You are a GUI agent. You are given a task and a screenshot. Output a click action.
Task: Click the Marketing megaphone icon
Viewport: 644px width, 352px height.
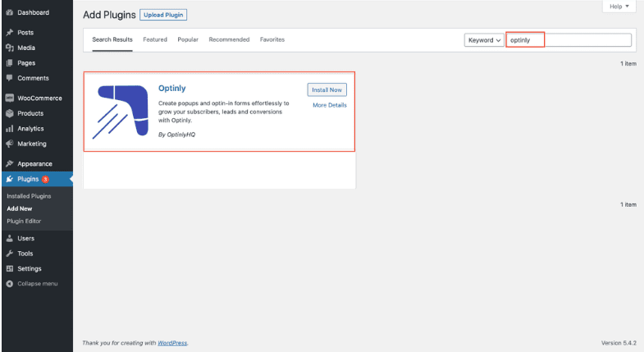[10, 144]
